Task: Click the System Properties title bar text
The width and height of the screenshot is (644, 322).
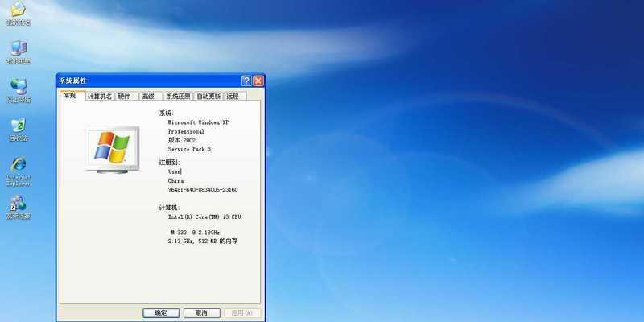Action: 72,81
